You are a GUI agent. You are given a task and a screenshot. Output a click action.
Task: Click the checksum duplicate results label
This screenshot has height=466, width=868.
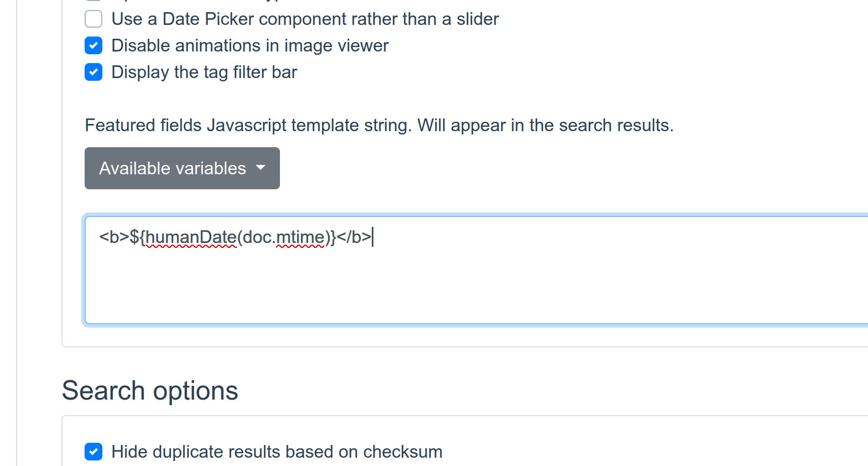point(277,452)
